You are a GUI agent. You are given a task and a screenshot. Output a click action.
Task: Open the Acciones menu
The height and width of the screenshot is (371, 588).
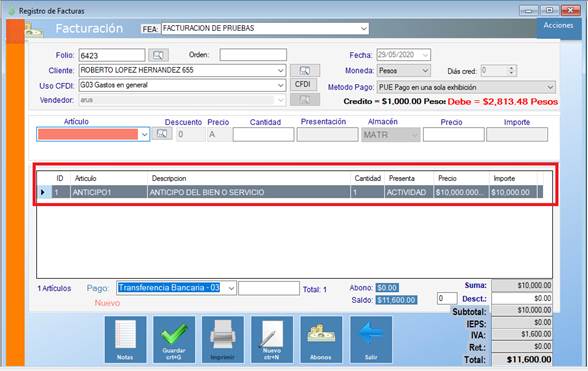coord(558,26)
